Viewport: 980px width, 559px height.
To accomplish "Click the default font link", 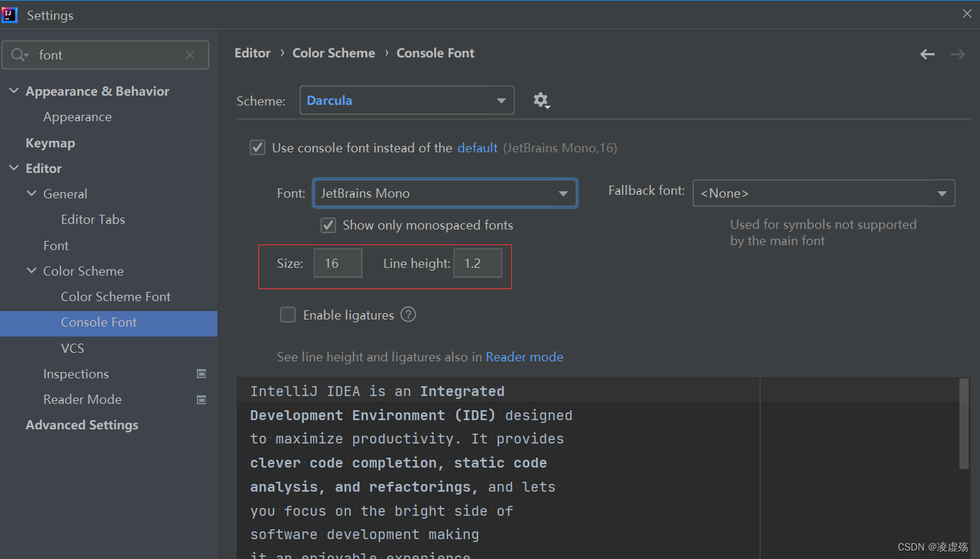I will (477, 148).
